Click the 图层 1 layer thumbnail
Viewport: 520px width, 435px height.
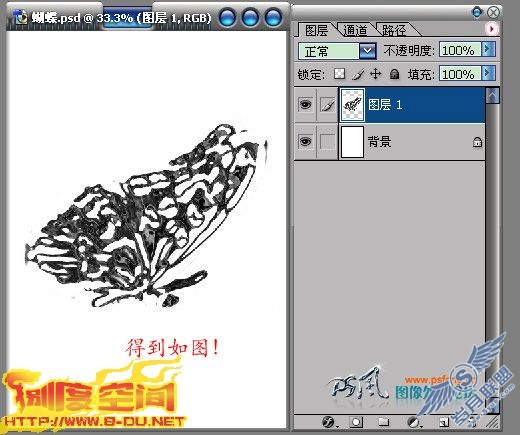(352, 105)
